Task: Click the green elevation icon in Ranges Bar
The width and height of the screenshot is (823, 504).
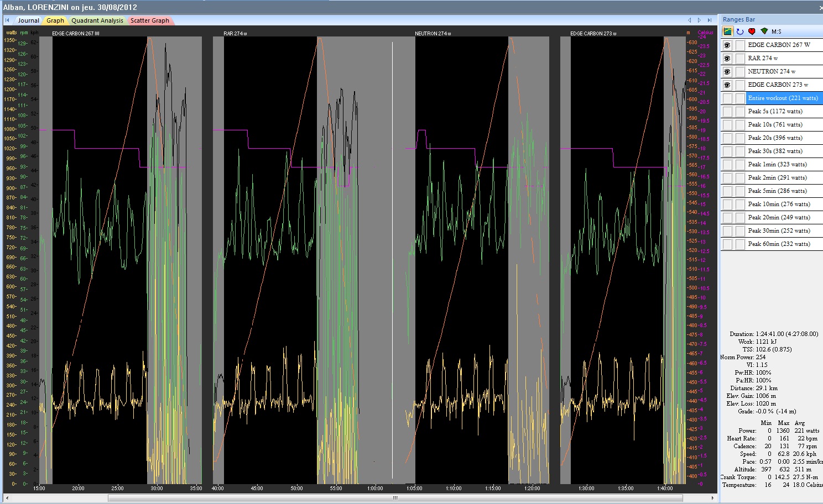Action: [764, 32]
